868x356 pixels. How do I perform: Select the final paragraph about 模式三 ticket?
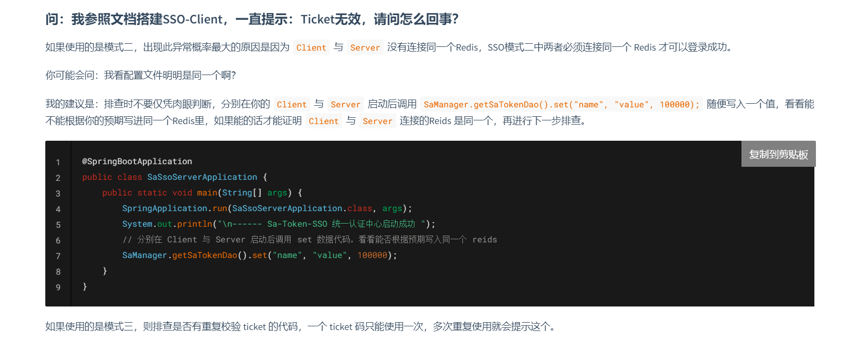pos(302,327)
